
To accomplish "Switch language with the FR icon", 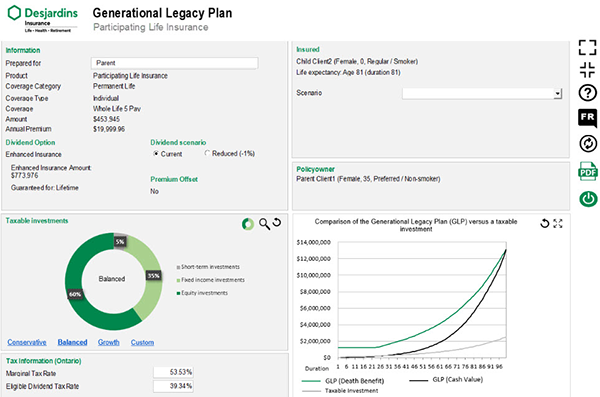I will click(587, 118).
